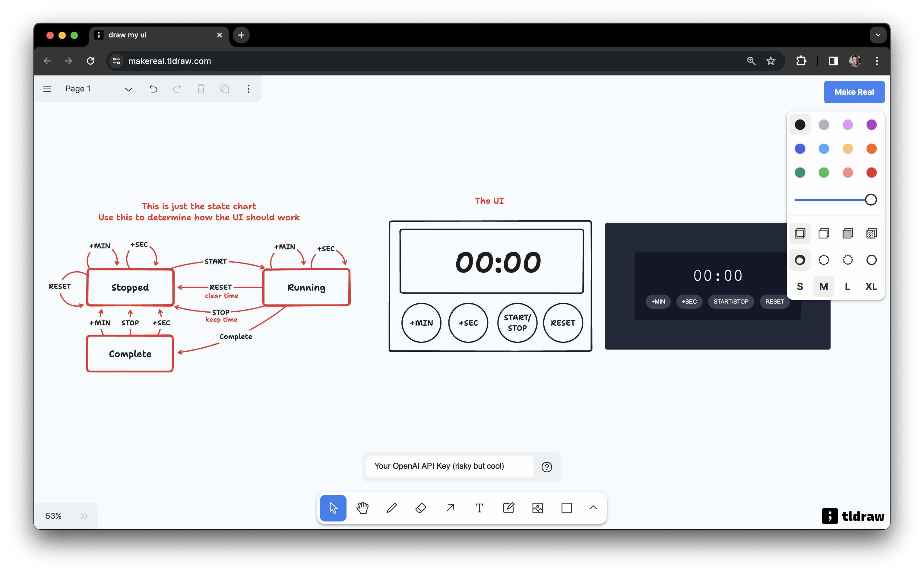
Task: Open the Note tool
Action: [x=509, y=508]
